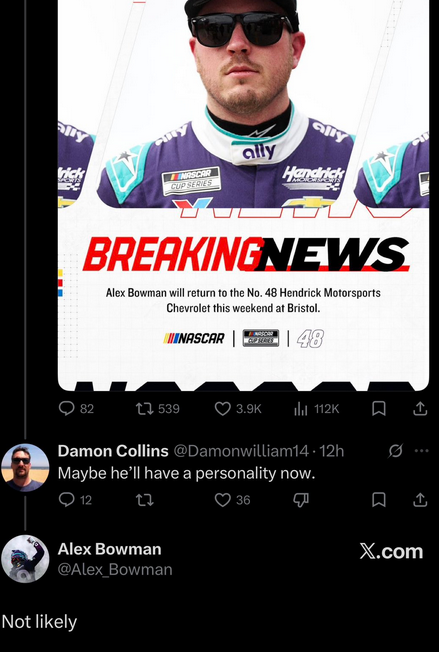439x652 pixels.
Task: Open the @Damonwilliam14 handle link
Action: tap(241, 451)
